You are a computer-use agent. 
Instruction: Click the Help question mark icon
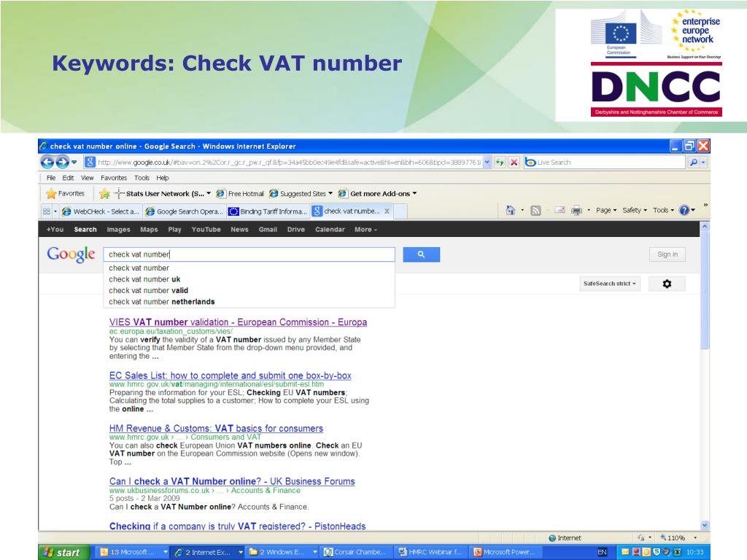[684, 210]
